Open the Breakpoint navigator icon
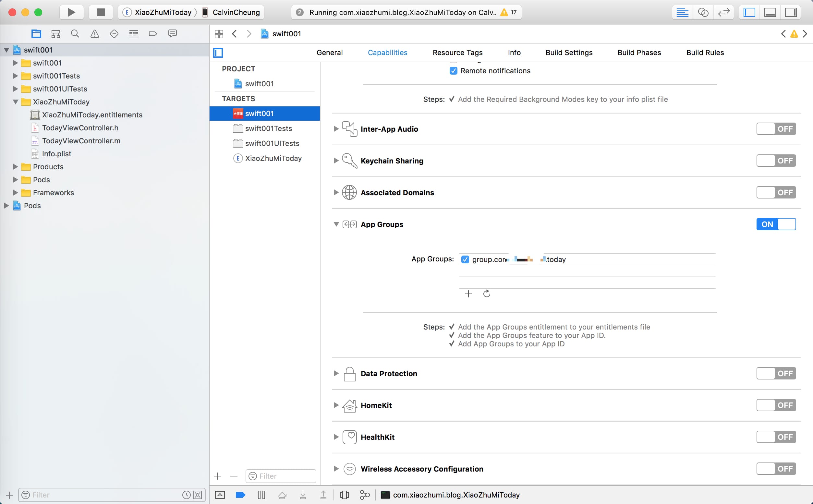813x504 pixels. 153,34
